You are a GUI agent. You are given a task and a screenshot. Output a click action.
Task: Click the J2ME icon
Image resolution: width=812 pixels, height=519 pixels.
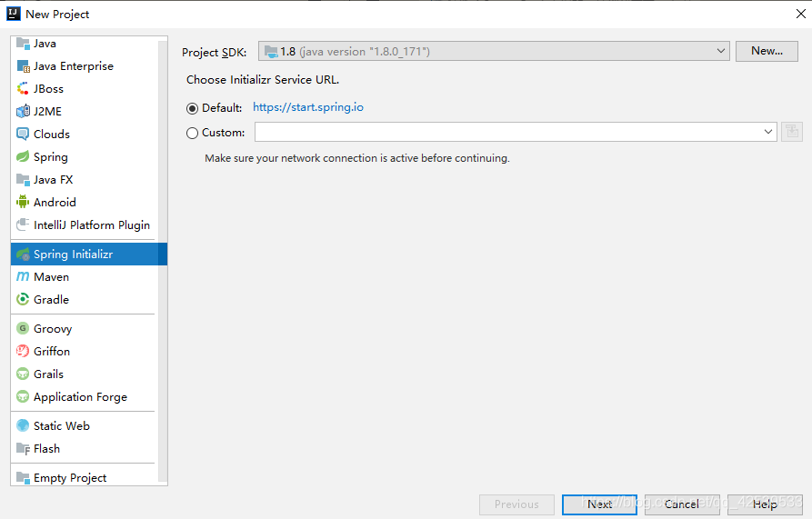point(23,111)
